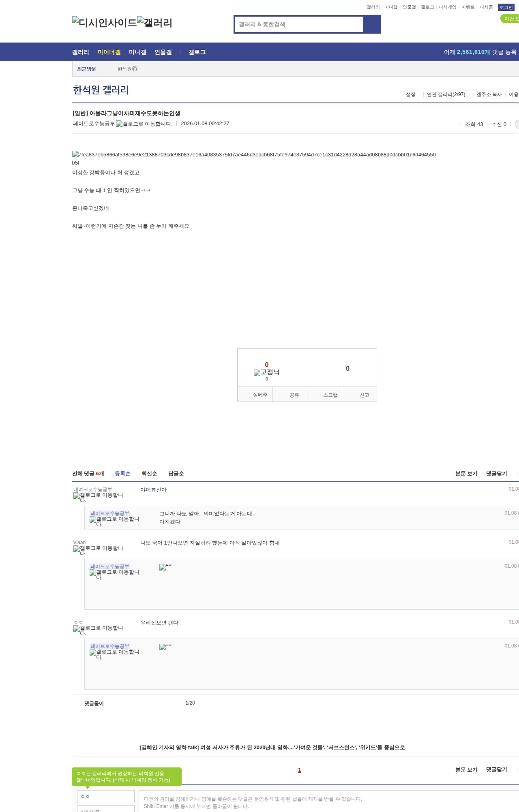Click the 추천 0 count in header
Viewport: 519px width, 812px height.
(x=499, y=124)
